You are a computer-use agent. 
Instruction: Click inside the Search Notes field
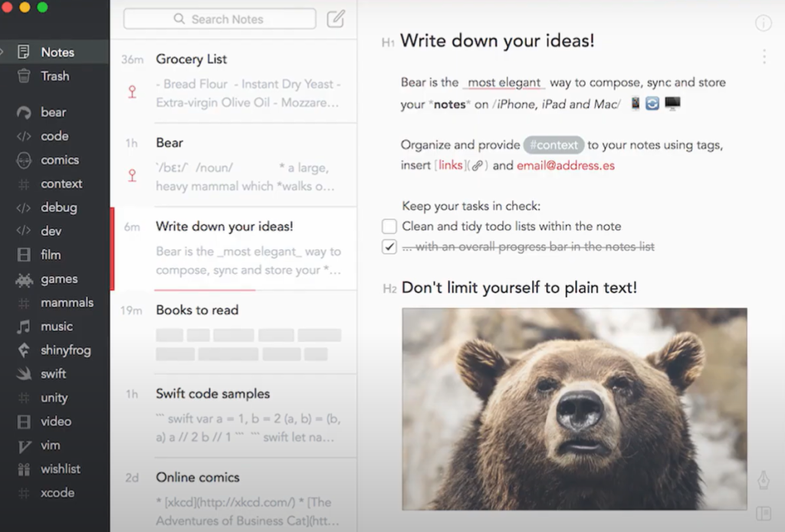[219, 19]
